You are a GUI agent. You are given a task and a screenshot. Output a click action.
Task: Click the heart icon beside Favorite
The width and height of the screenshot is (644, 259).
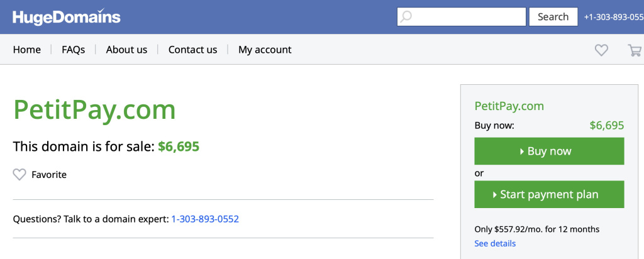point(19,175)
